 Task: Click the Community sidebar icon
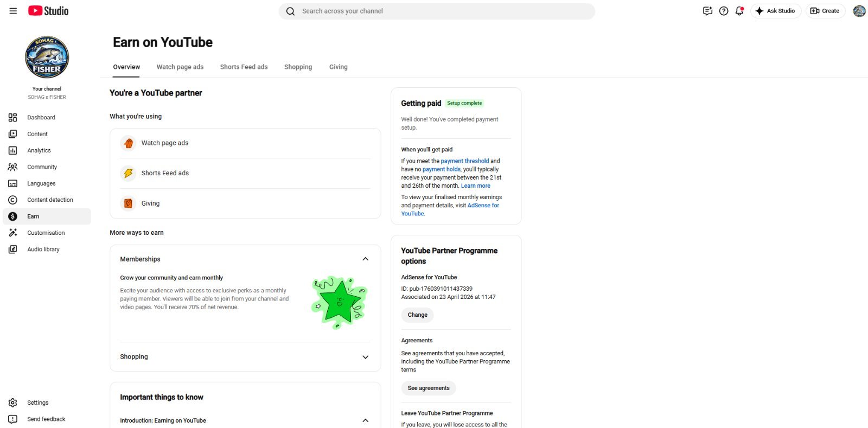pyautogui.click(x=12, y=167)
